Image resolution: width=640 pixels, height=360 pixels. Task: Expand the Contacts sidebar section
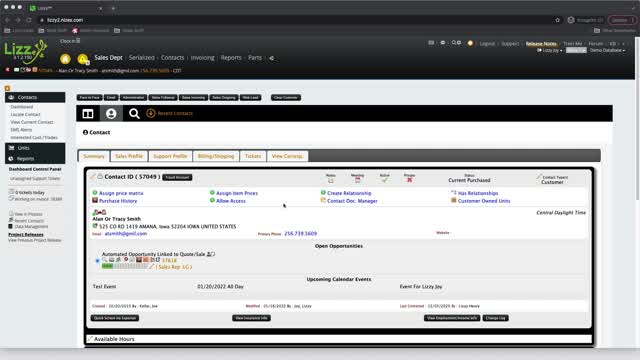pyautogui.click(x=35, y=97)
